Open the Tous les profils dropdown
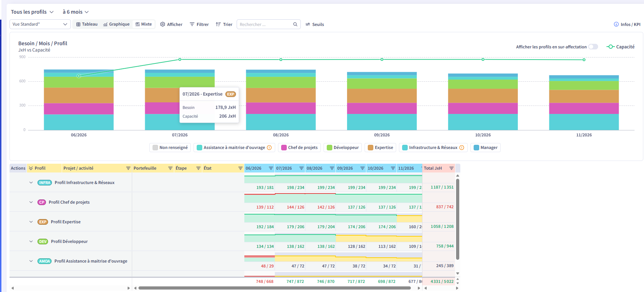The height and width of the screenshot is (292, 644). pyautogui.click(x=32, y=12)
